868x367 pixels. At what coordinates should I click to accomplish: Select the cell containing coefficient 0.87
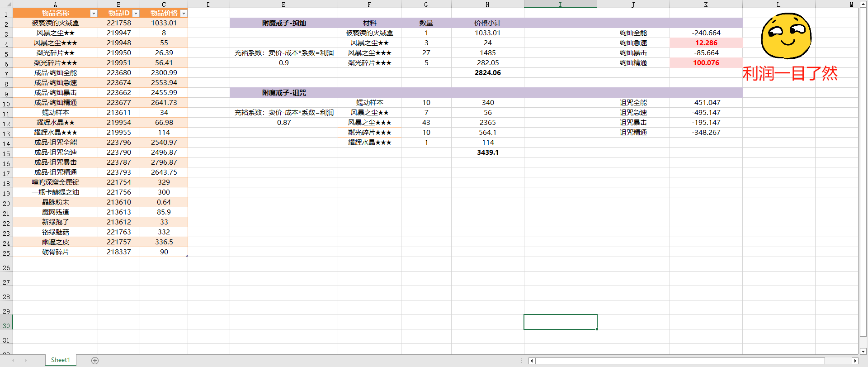[284, 123]
